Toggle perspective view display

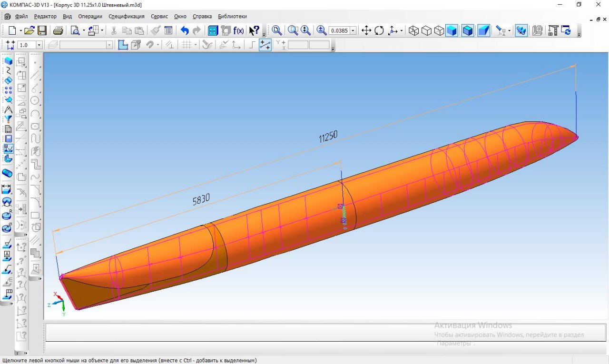483,31
